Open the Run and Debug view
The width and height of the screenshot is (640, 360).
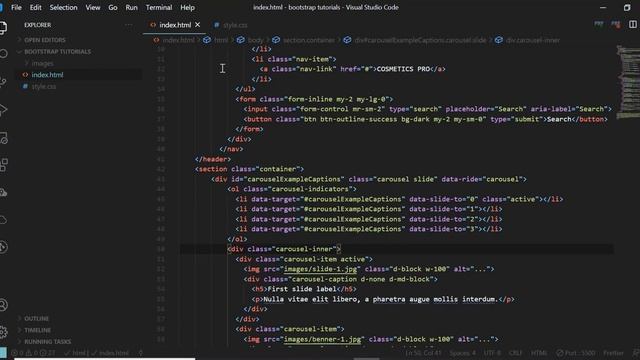(3, 109)
